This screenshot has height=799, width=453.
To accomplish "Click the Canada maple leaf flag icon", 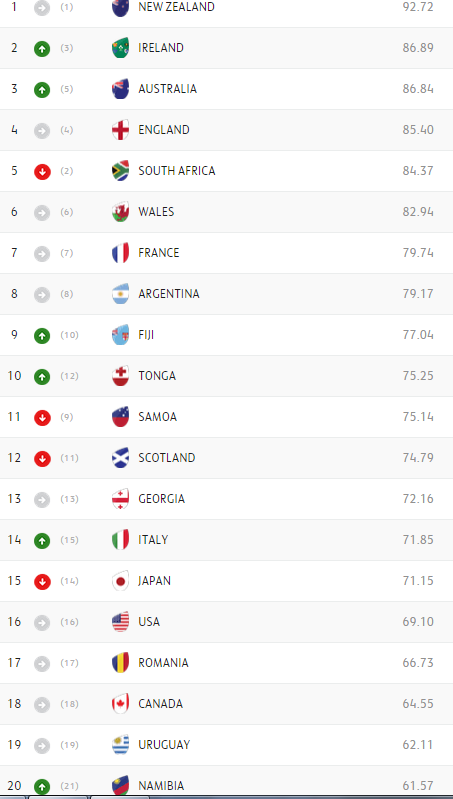I will [x=121, y=704].
